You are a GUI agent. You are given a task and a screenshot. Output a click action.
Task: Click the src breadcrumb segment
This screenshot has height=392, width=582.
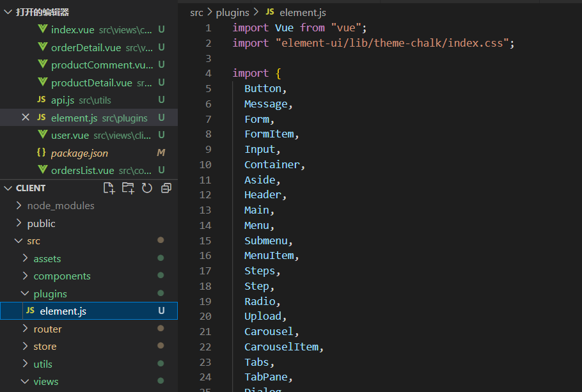coord(197,13)
